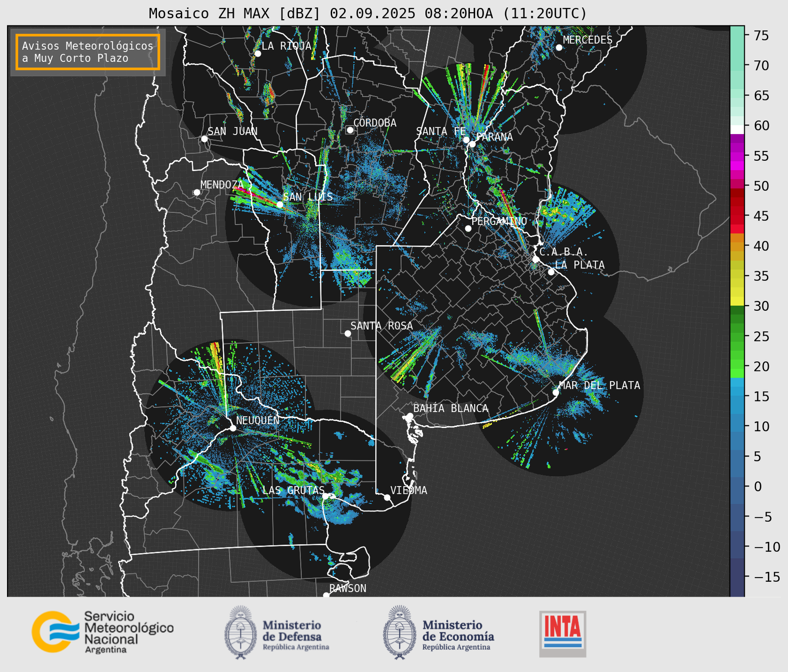
Task: Click the MAR DEL PLATA label
Action: pyautogui.click(x=599, y=386)
